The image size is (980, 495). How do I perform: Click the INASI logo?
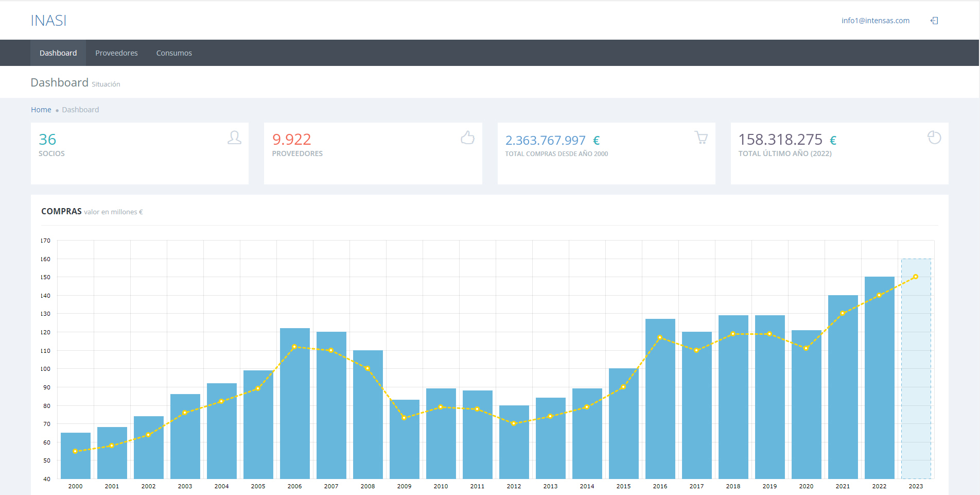(x=49, y=21)
